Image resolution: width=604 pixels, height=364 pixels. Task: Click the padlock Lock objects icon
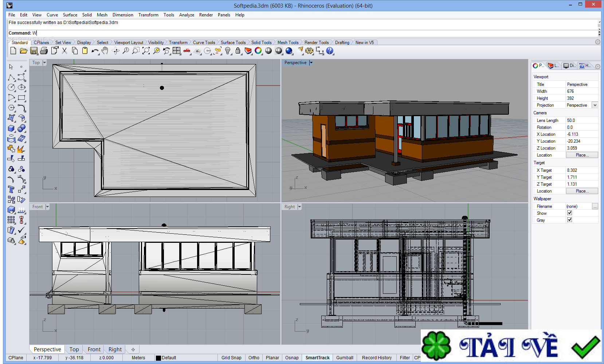[238, 51]
